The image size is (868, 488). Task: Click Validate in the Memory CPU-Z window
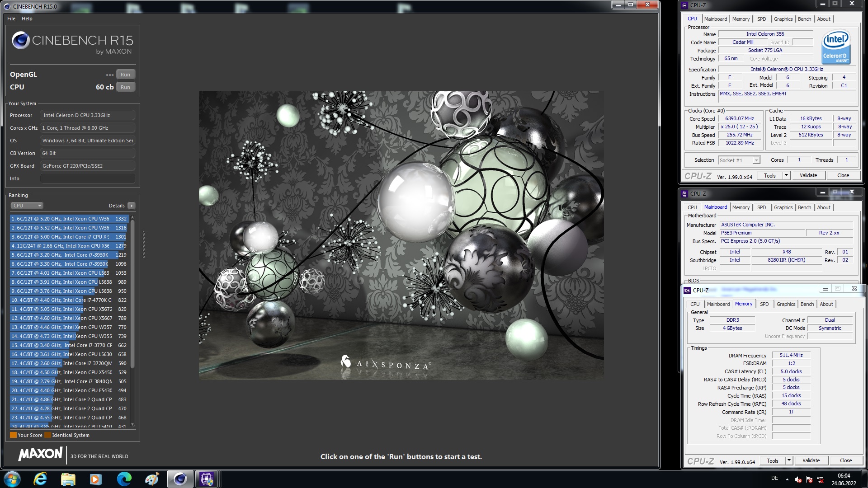click(811, 460)
